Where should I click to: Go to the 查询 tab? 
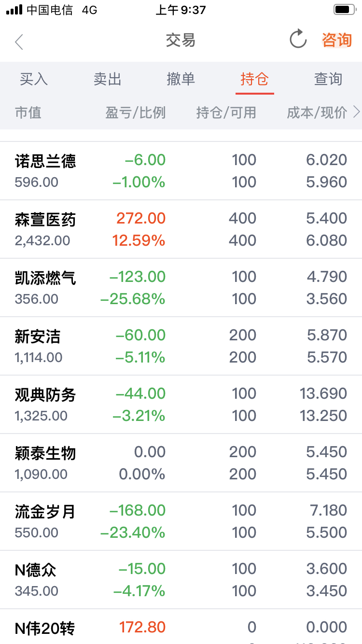point(328,79)
